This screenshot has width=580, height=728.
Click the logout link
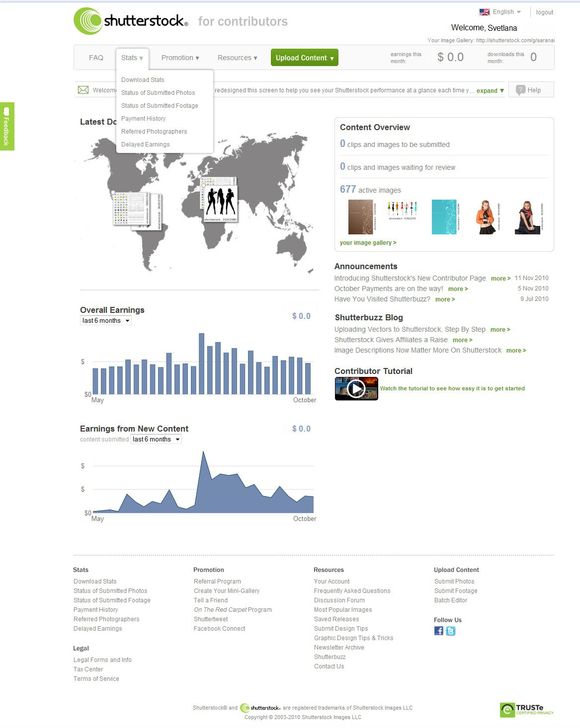click(x=545, y=12)
